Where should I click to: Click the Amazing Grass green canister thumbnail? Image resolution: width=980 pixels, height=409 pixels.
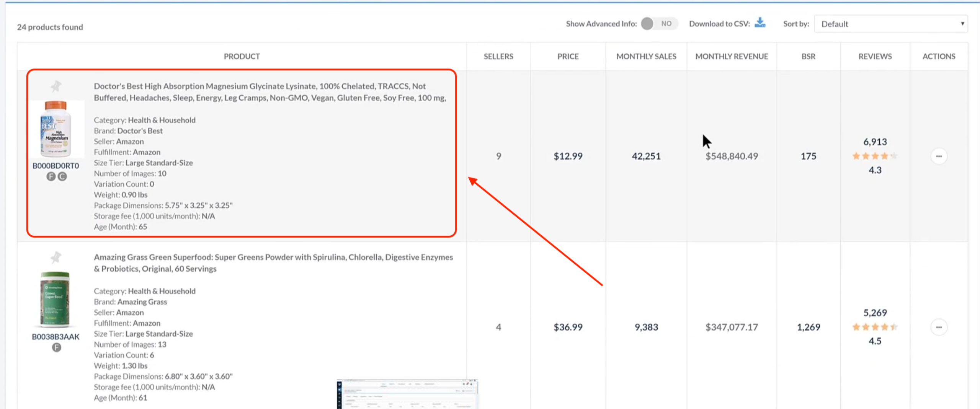pos(55,300)
